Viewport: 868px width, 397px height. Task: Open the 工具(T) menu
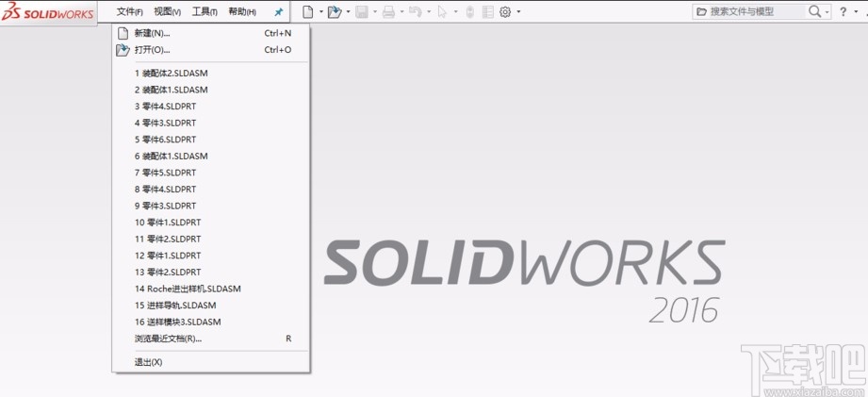(205, 11)
